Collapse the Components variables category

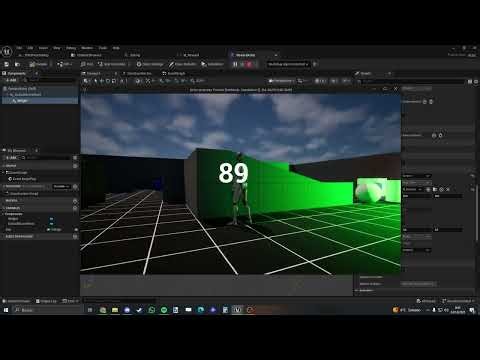tap(4, 214)
